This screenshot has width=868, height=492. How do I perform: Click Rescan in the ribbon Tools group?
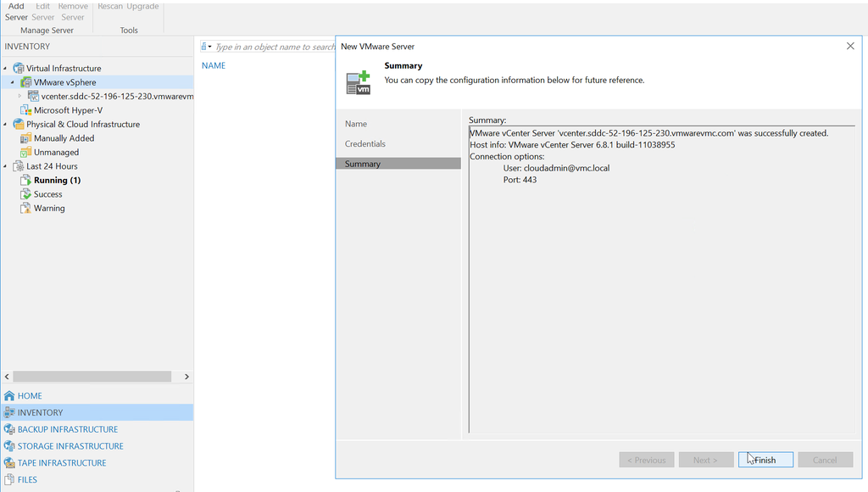110,6
